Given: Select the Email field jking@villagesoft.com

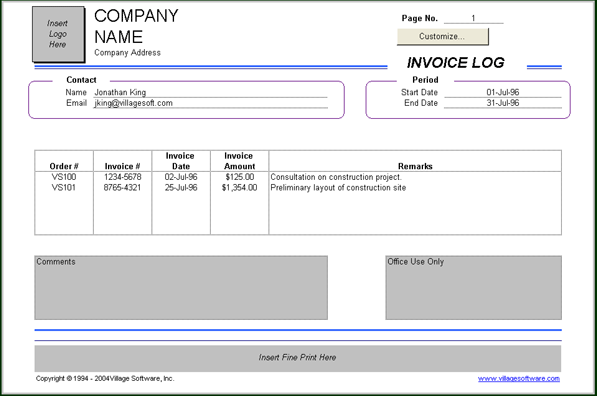Looking at the screenshot, I should pyautogui.click(x=210, y=103).
